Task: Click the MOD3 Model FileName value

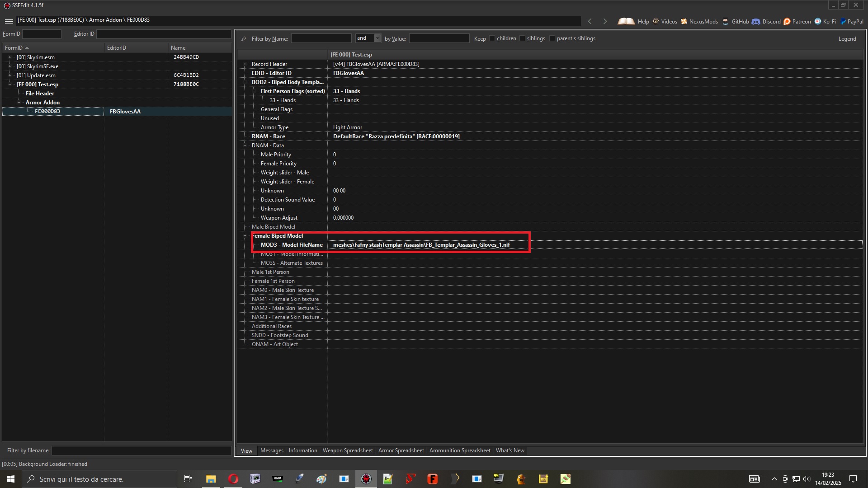Action: (421, 245)
